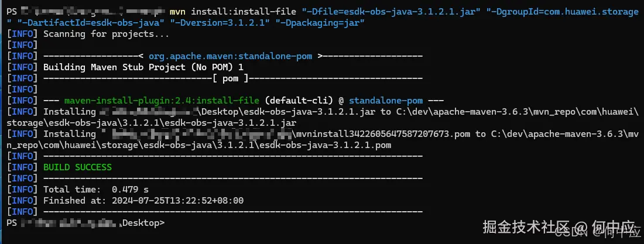The width and height of the screenshot is (644, 244).
Task: Click 'install:install-file' in the command line
Action: [x=244, y=12]
